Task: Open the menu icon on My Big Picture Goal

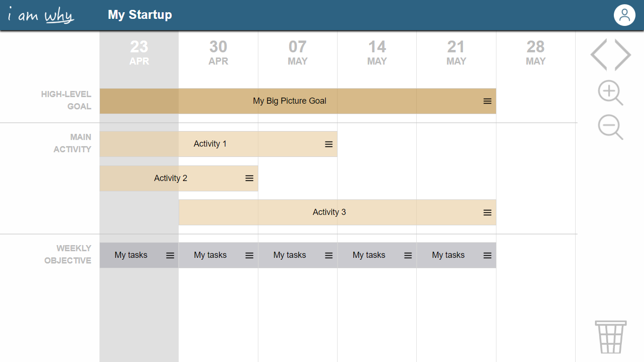Action: (487, 101)
